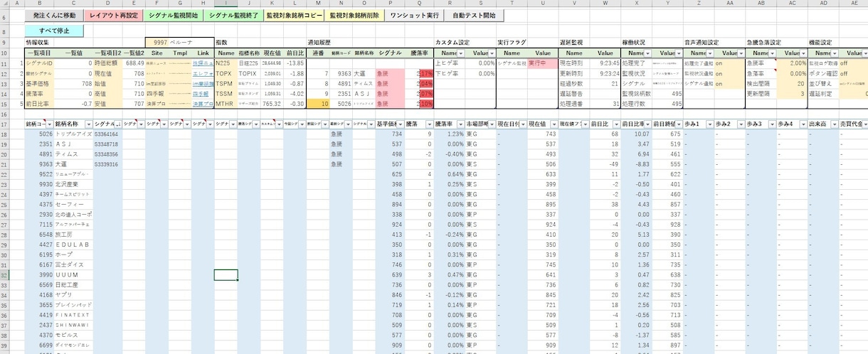Image resolution: width=868 pixels, height=354 pixels.
Task: Select the 北沢産業 stock name cell
Action: tap(74, 184)
